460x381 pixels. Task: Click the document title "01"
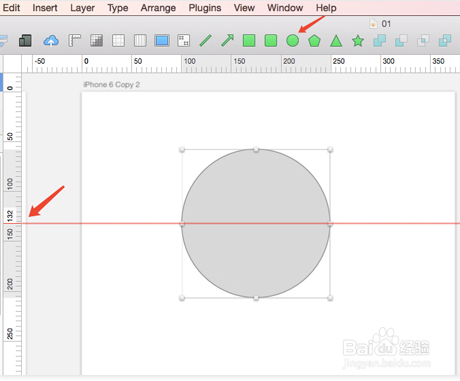(x=386, y=24)
